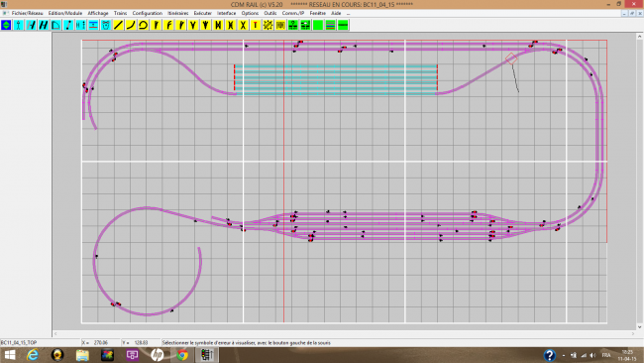The height and width of the screenshot is (363, 644).
Task: Select the Y-shaped symmetric turnout tool
Action: pyautogui.click(x=193, y=25)
